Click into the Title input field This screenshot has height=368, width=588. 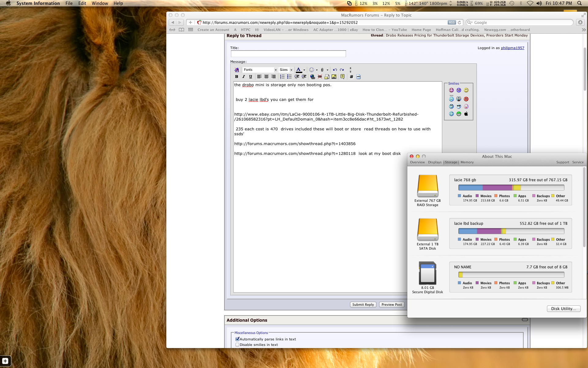(x=288, y=54)
